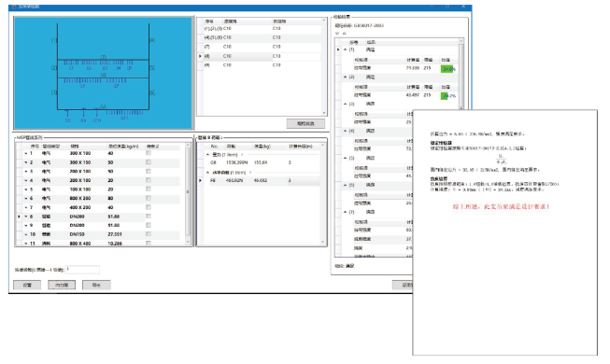
Task: Collapse result group (4) in the check results
Action: click(345, 131)
